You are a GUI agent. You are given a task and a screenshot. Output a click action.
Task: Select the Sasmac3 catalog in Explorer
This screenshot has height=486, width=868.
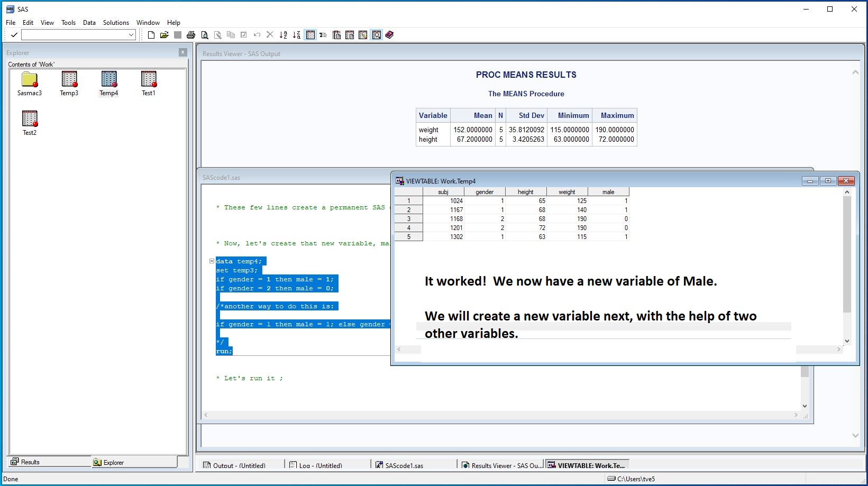(x=30, y=83)
